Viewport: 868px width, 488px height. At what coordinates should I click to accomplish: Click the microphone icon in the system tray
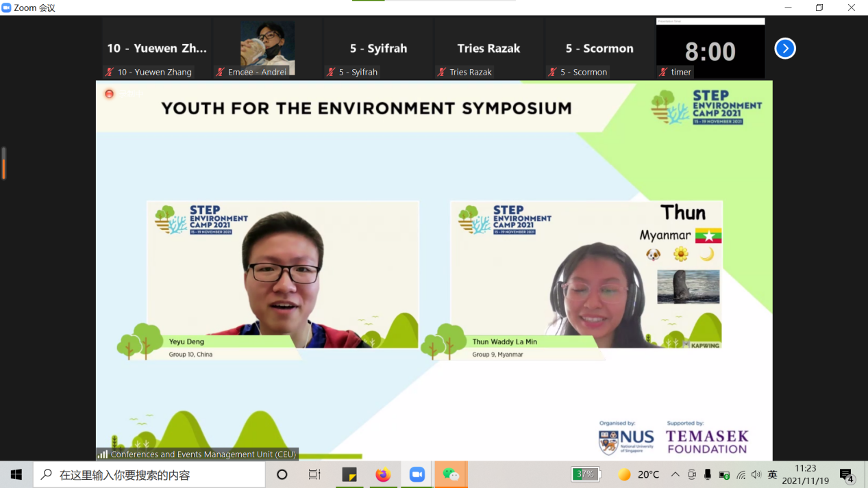coord(708,474)
